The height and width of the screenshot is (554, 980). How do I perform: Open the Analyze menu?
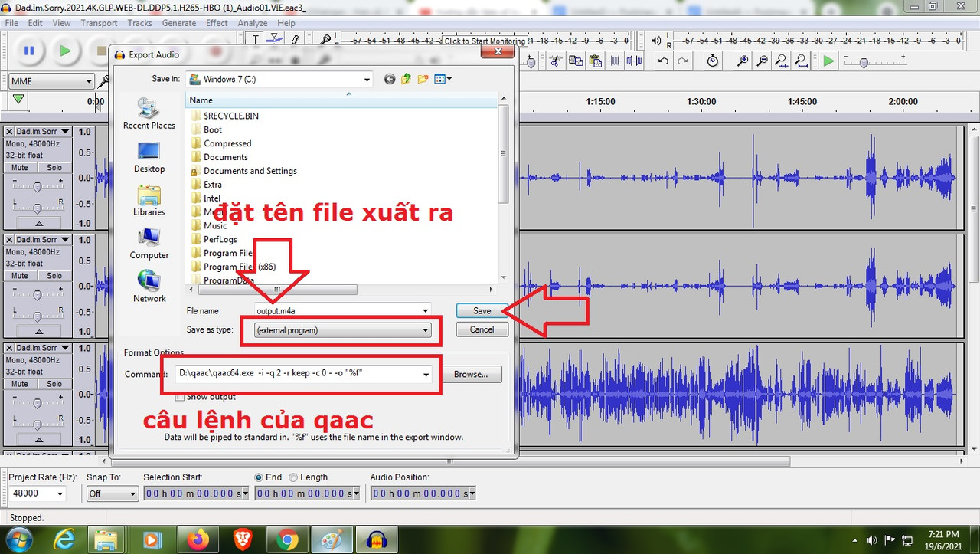pos(253,23)
